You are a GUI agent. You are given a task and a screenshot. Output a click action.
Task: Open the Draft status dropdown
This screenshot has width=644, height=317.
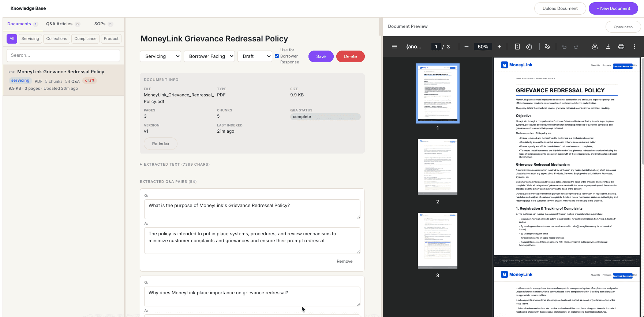[x=255, y=56]
